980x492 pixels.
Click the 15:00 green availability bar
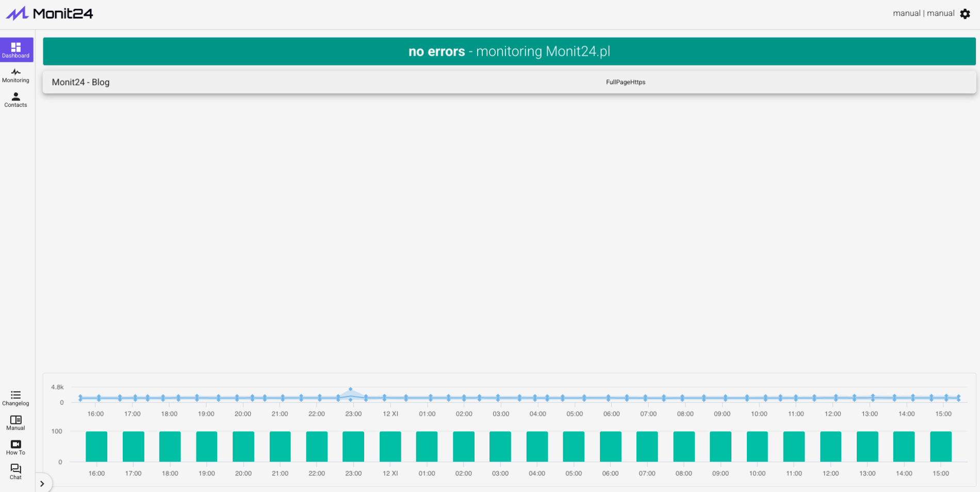coord(940,447)
